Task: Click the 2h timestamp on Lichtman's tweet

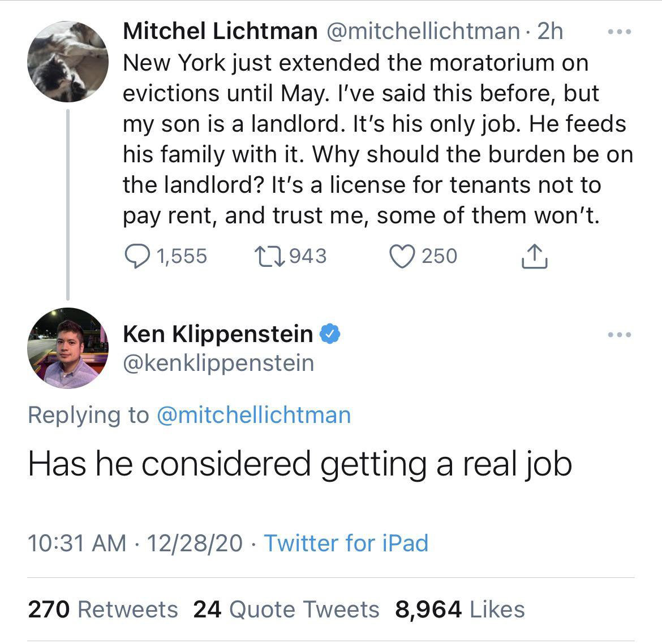Action: click(x=550, y=31)
